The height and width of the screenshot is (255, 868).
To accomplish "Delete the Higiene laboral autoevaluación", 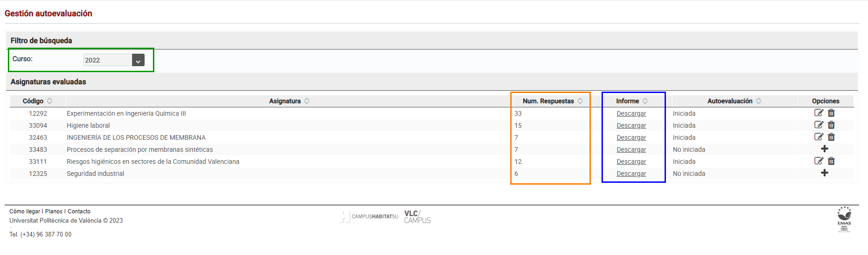I will pyautogui.click(x=831, y=125).
